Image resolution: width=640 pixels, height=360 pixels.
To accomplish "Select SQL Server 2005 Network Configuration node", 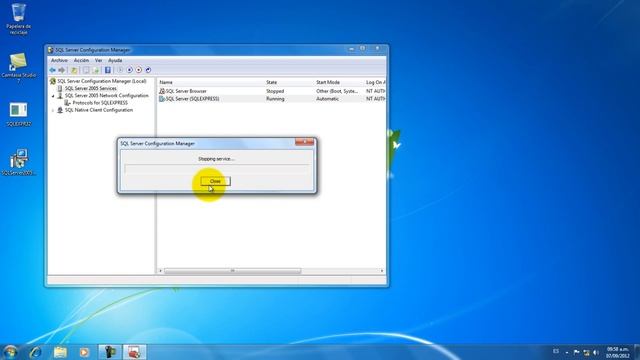I will pos(107,96).
